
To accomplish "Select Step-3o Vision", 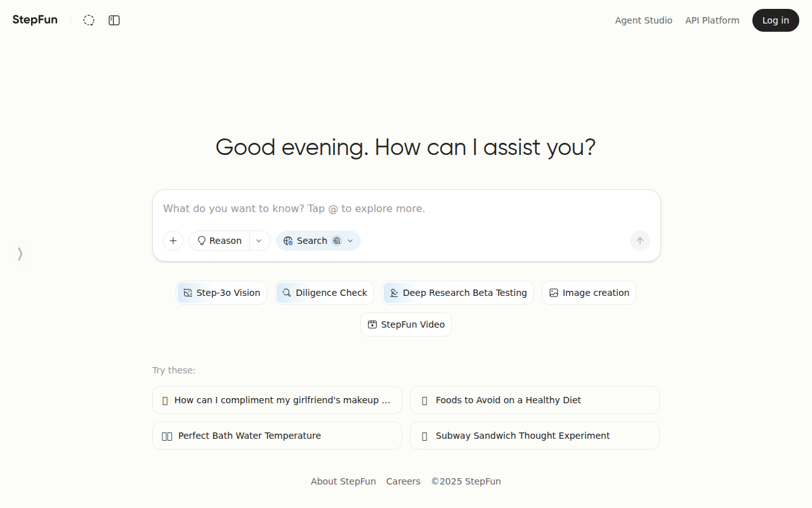I will pos(221,293).
